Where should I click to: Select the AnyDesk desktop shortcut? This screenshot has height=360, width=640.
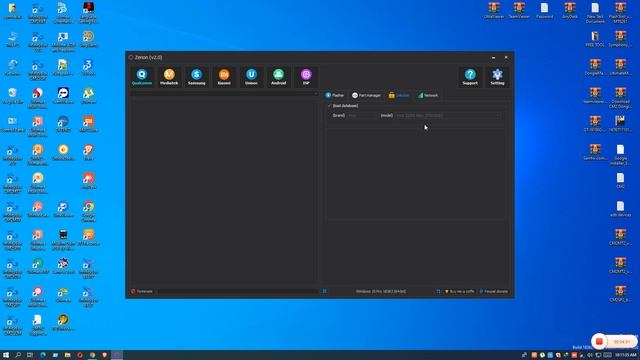click(570, 11)
